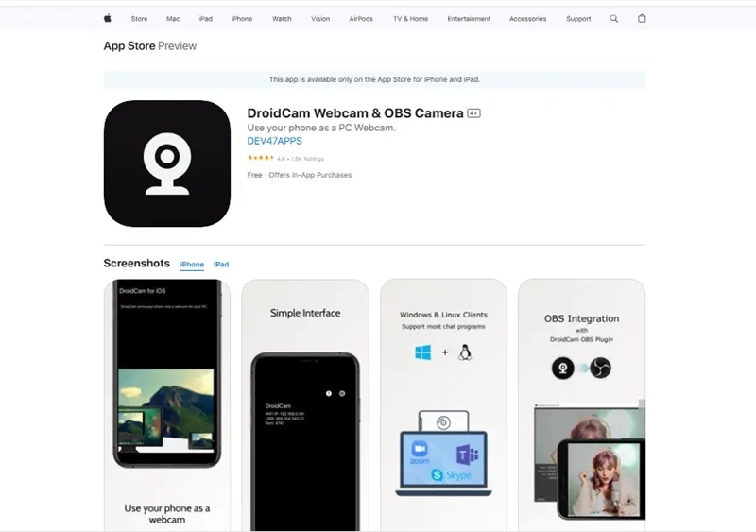Switch to the iPad screenshots tab
This screenshot has width=756, height=532.
click(221, 265)
